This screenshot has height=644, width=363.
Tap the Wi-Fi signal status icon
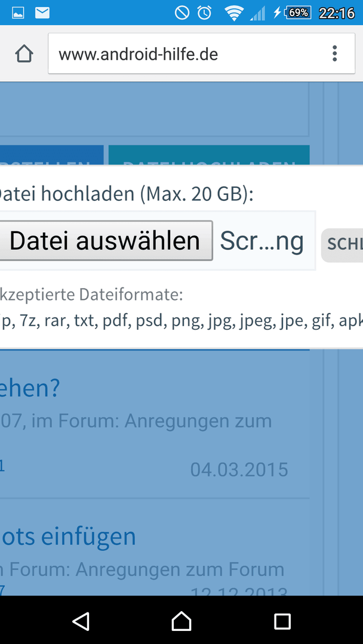click(x=233, y=13)
